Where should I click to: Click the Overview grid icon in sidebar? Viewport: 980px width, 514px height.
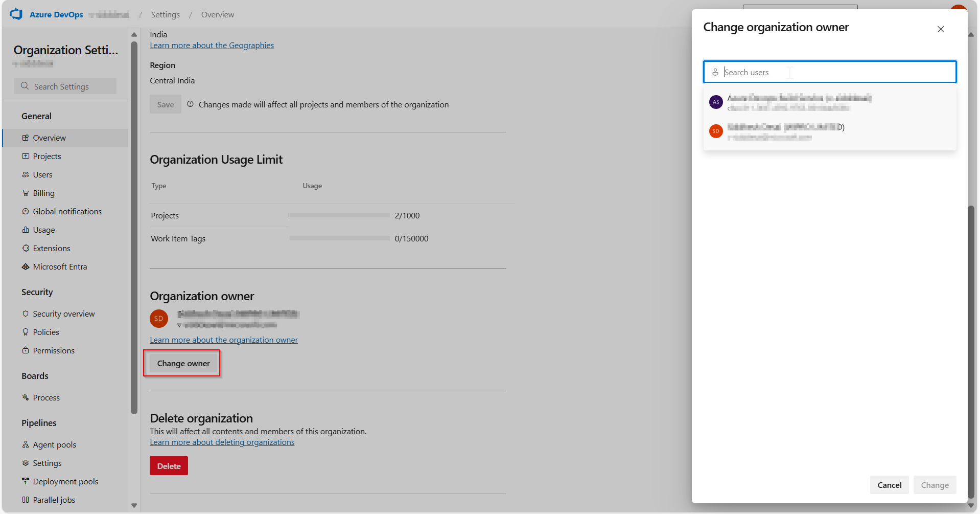26,138
